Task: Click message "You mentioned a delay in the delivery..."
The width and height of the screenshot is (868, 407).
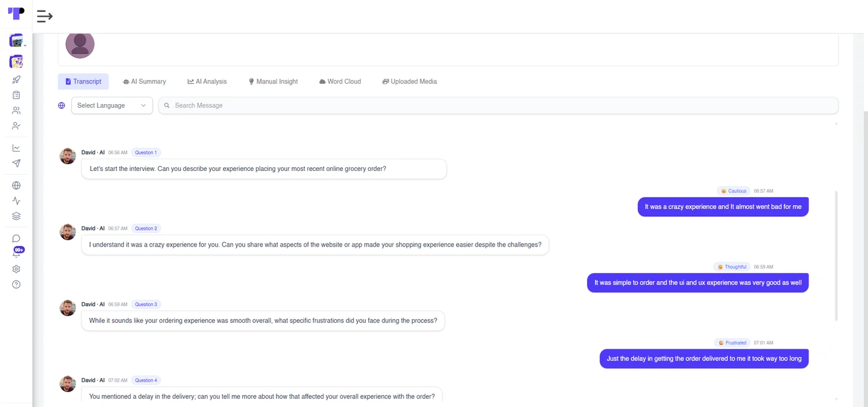Action: [x=262, y=396]
